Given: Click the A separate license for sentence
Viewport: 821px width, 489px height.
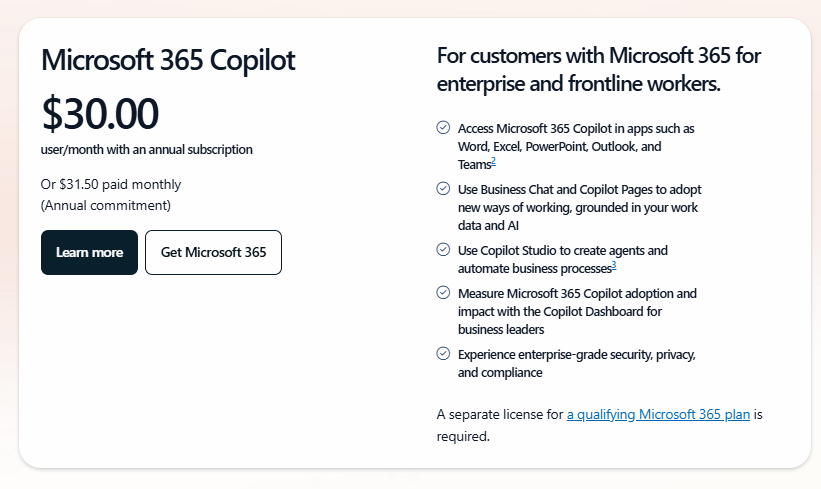Looking at the screenshot, I should click(600, 425).
